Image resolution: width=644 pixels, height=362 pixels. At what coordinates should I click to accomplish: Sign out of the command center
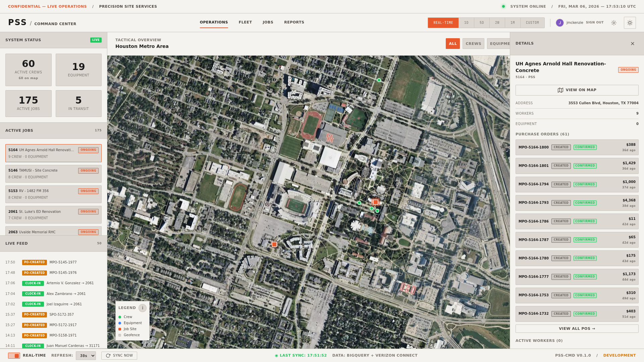tap(594, 22)
